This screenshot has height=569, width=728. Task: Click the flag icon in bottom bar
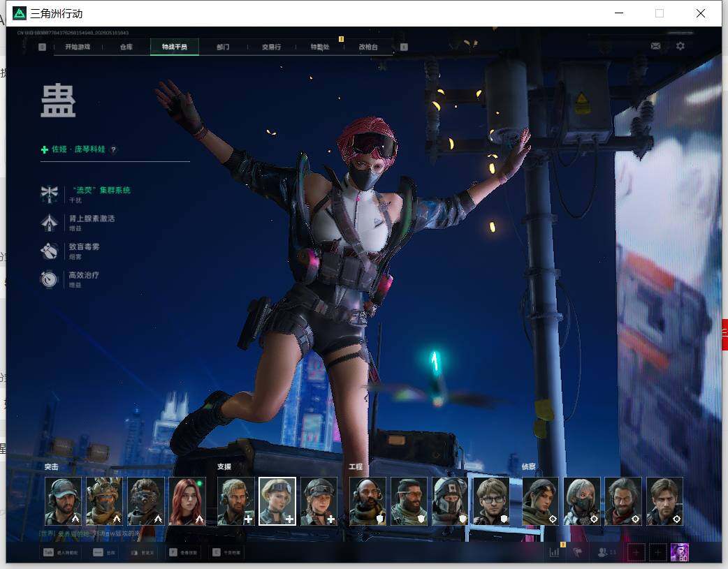point(578,552)
